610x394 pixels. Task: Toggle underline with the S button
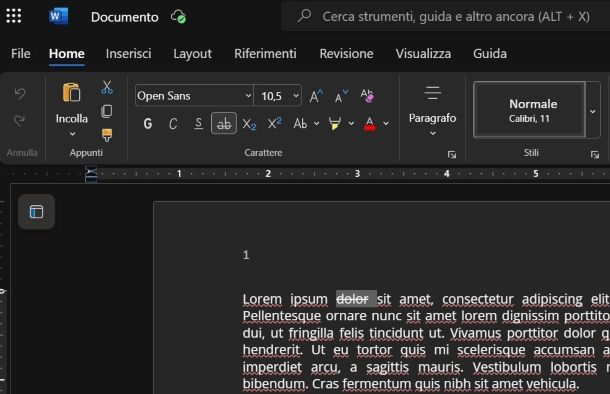198,124
